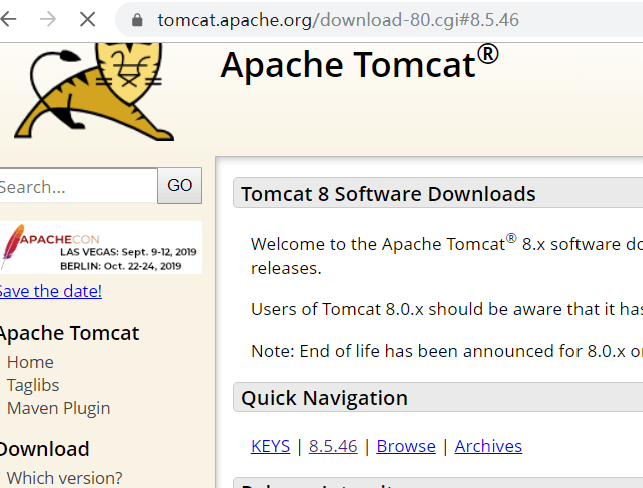Click the Tomcat 8 Software Downloads heading
643x488 pixels.
tap(388, 194)
